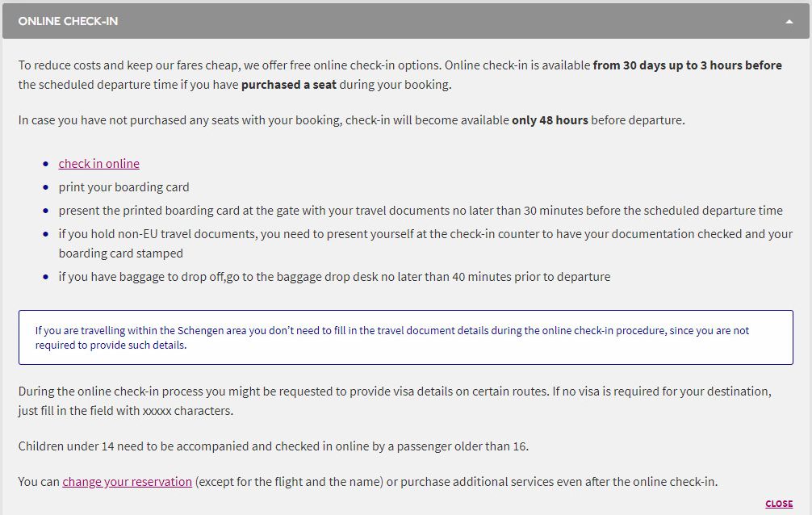Click the bold 'from 30 days up to 3 hours before' text
Screen dimensions: 812x515
point(687,65)
